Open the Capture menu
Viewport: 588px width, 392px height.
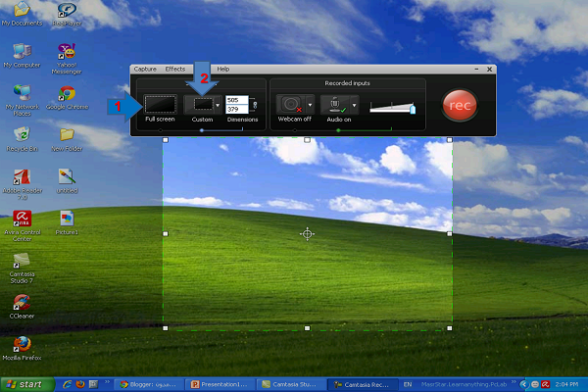[145, 69]
